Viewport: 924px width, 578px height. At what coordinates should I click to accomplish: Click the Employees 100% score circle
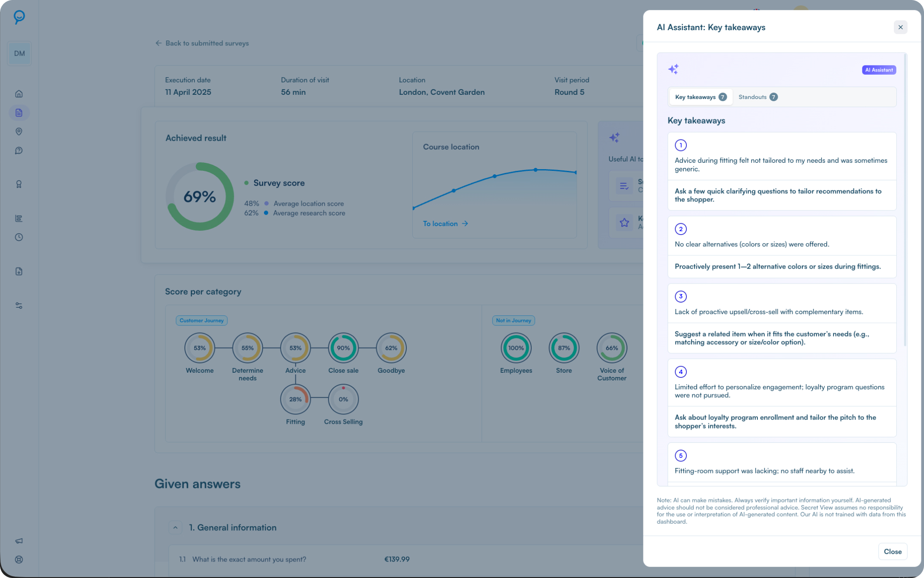516,348
